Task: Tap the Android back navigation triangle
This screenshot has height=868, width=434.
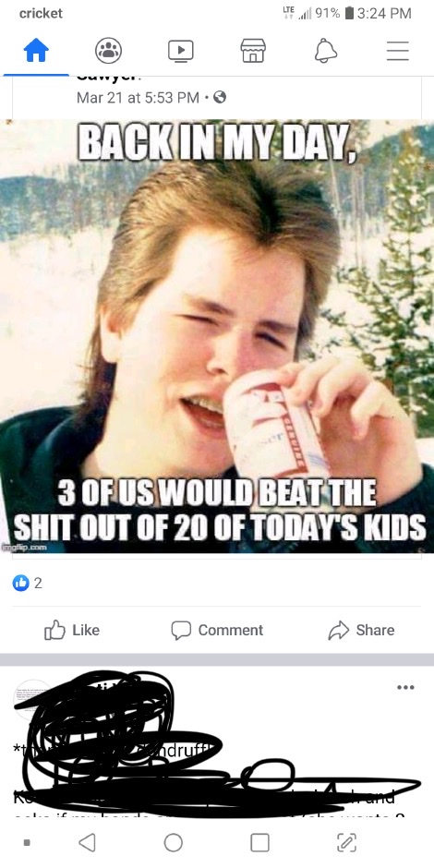Action: (87, 842)
